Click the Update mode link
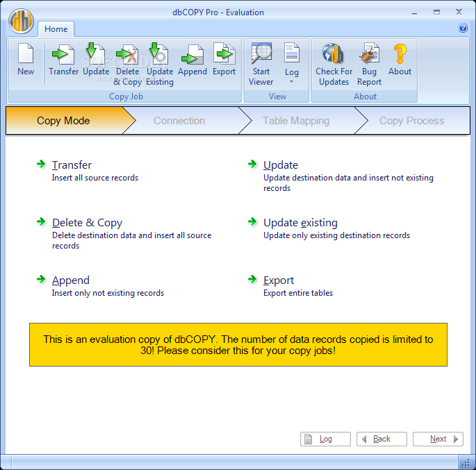Image resolution: width=476 pixels, height=470 pixels. tap(281, 165)
